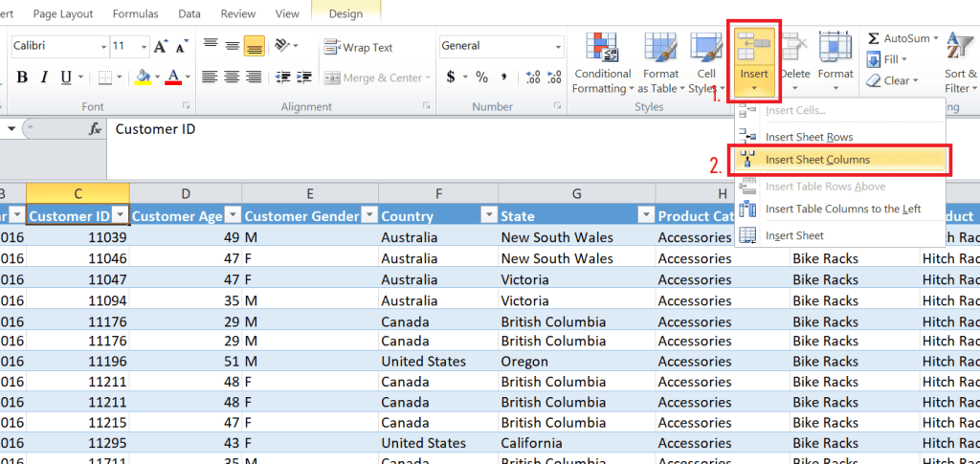Open the Country column filter dropdown
The image size is (980, 464).
tap(488, 216)
